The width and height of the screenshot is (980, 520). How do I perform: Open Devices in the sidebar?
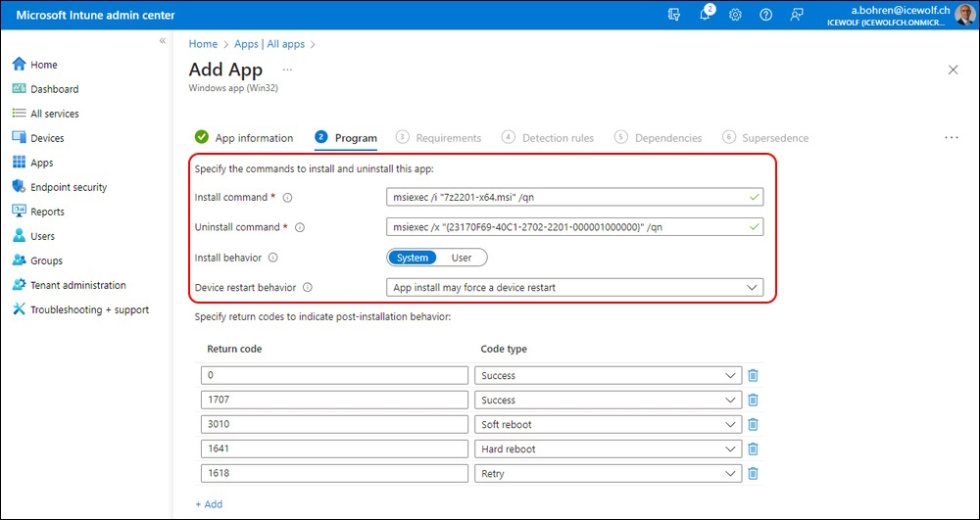click(38, 138)
